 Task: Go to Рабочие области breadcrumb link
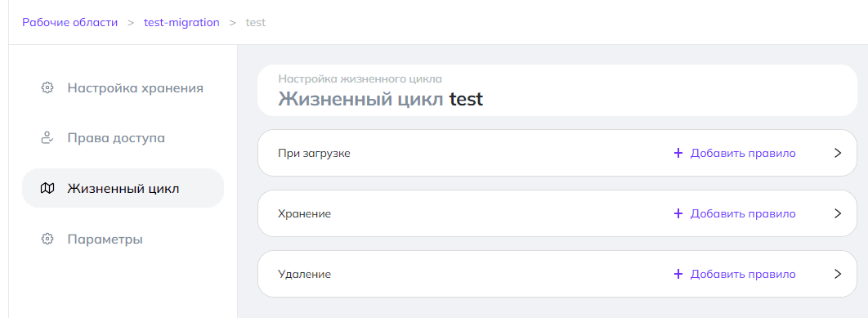coord(69,23)
